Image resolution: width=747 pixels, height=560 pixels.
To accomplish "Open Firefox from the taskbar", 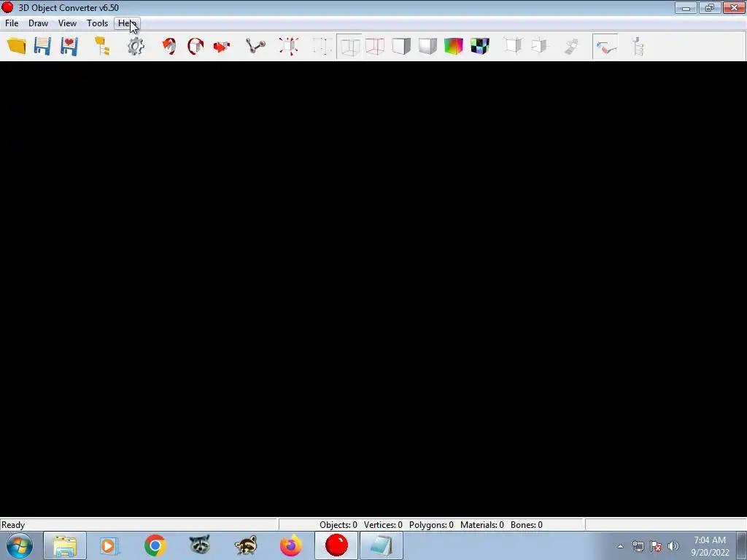I will pyautogui.click(x=290, y=545).
